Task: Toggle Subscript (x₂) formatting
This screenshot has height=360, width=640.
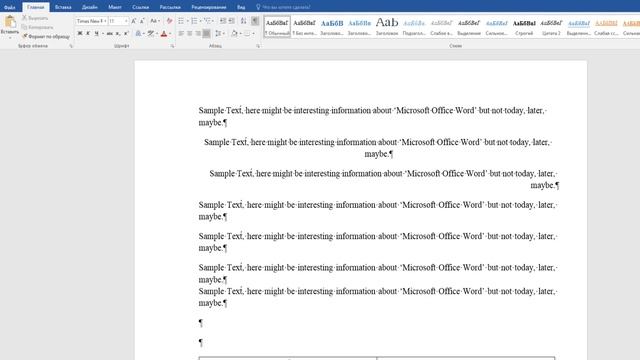Action: 118,33
